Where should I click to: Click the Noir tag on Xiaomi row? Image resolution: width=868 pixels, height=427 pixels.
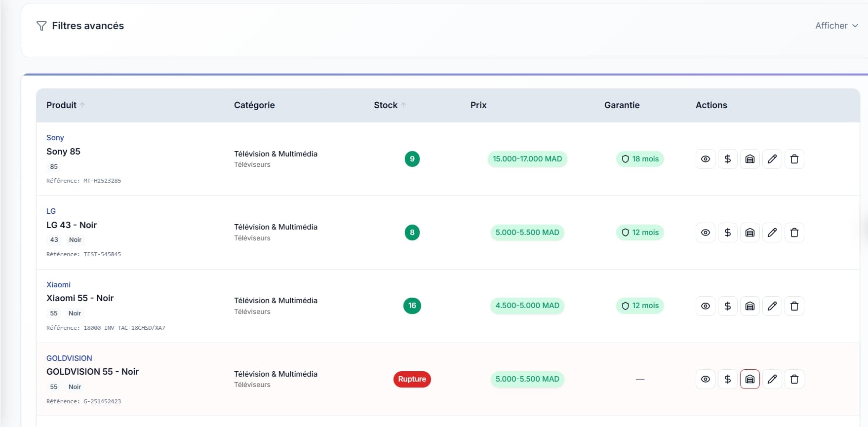pyautogui.click(x=75, y=313)
